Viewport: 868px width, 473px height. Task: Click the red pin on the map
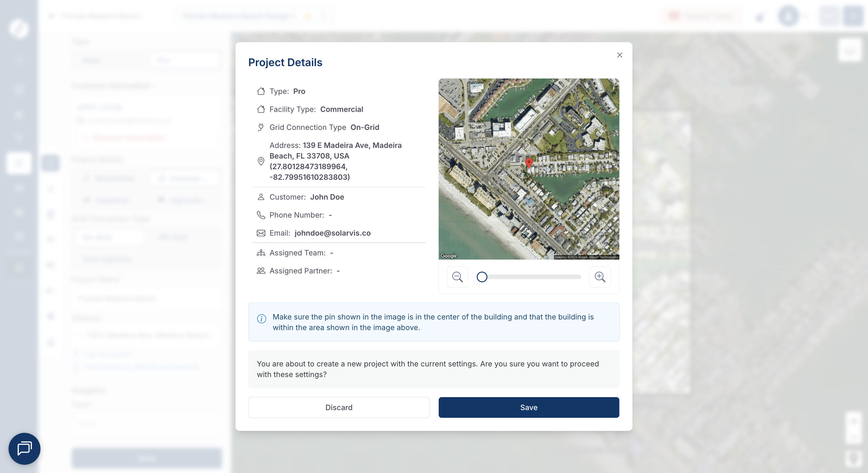click(529, 163)
